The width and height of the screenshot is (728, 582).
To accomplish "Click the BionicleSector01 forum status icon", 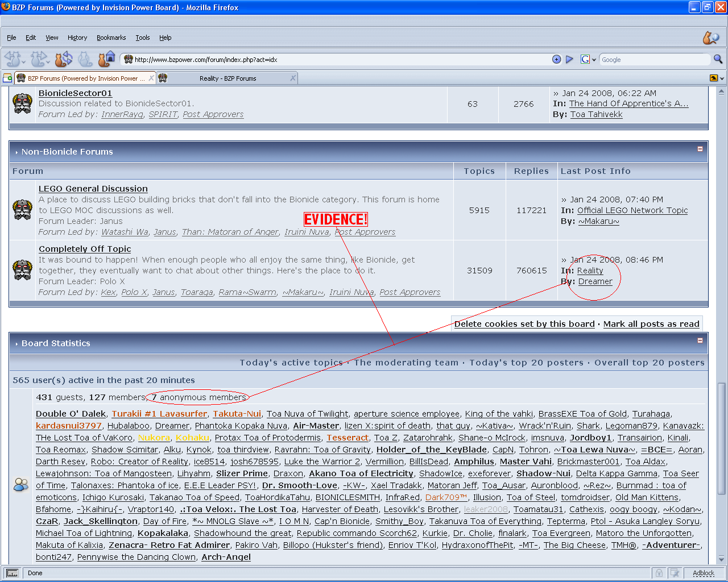I will (23, 103).
